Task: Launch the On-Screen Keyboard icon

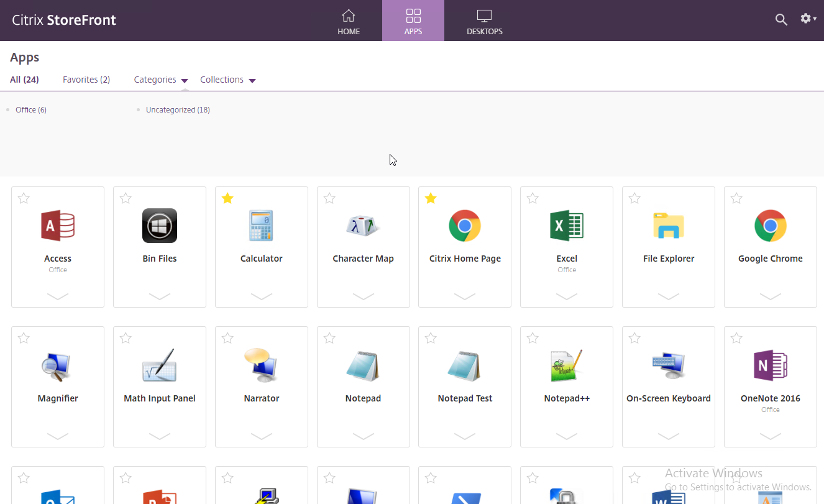Action: [669, 365]
